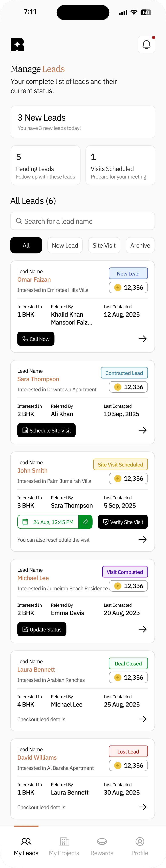Filter leads by Site Visit
Image resolution: width=166 pixels, height=868 pixels.
click(104, 245)
